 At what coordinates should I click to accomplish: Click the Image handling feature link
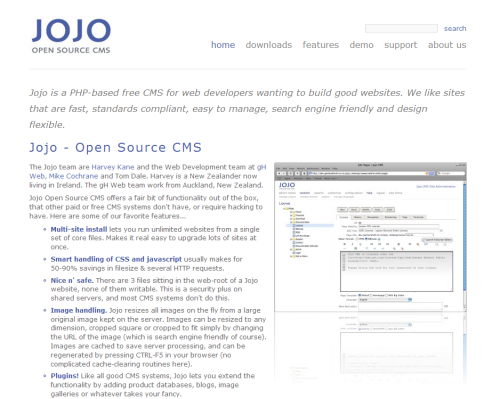[79, 310]
